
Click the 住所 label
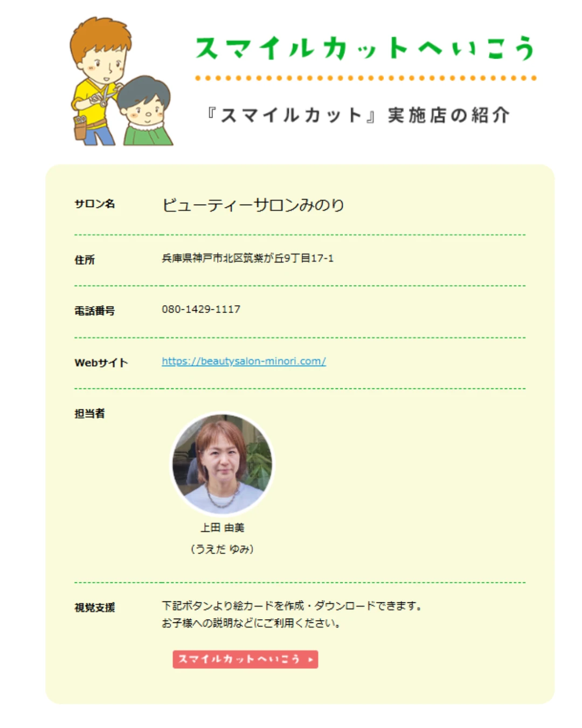pyautogui.click(x=85, y=260)
